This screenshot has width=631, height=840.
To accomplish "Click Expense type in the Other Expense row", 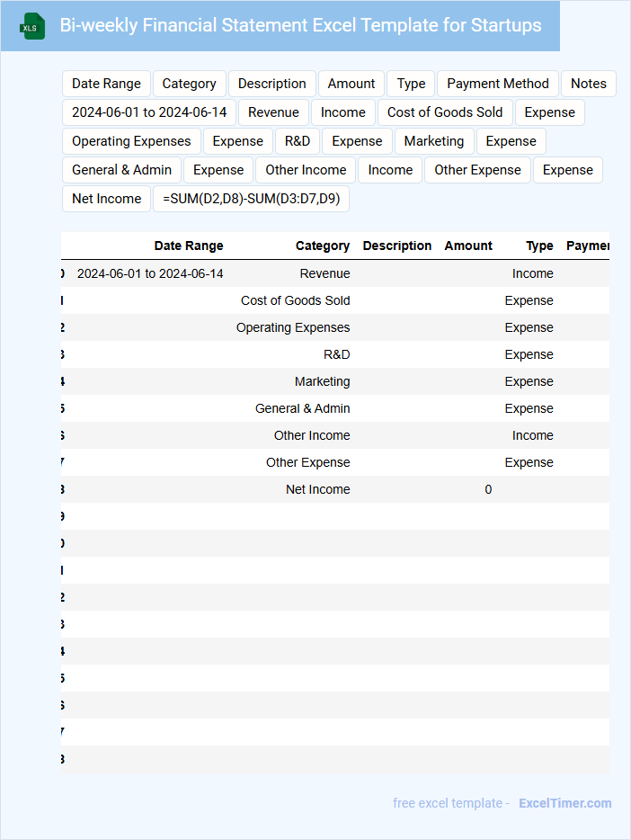I will [529, 462].
